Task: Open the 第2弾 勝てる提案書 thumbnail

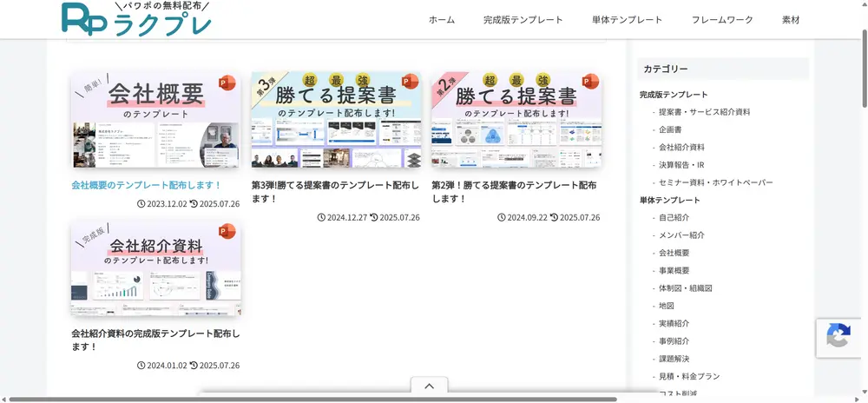Action: point(516,120)
